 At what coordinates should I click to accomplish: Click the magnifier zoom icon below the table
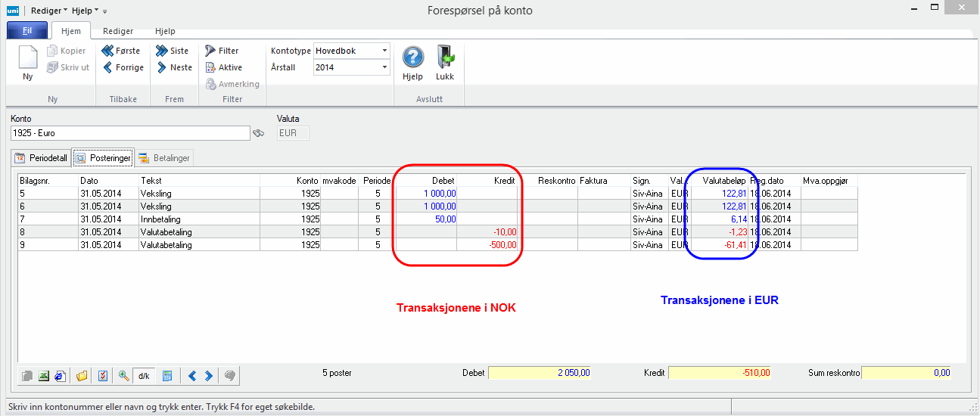[124, 375]
